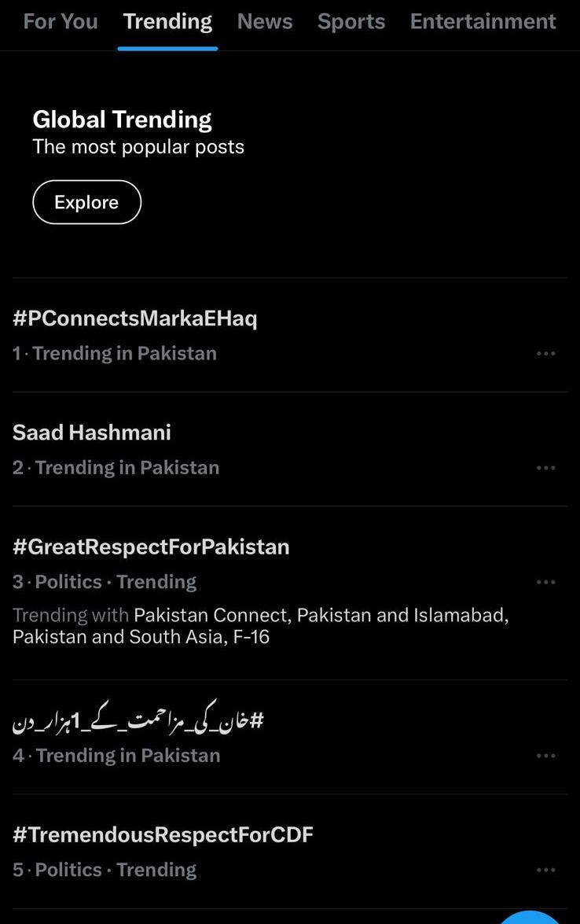Screen dimensions: 580x924
Task: Click the Global Trending heading
Action: (x=122, y=120)
